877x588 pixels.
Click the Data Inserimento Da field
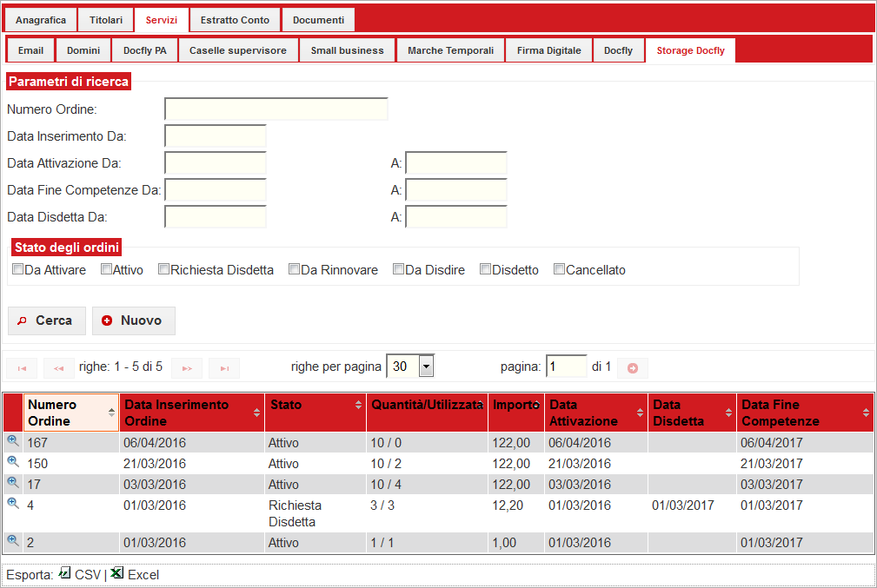pos(216,135)
